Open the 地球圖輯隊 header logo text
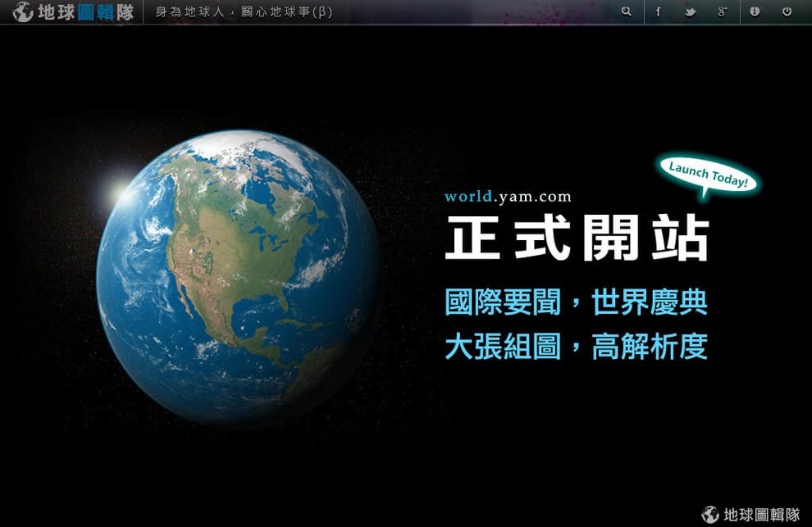 (x=86, y=12)
